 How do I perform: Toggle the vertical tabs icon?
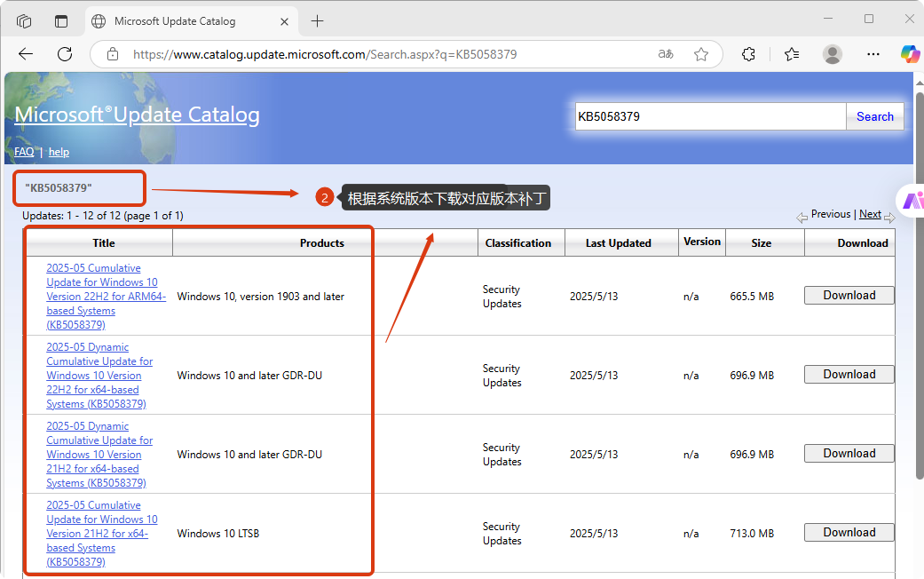61,21
